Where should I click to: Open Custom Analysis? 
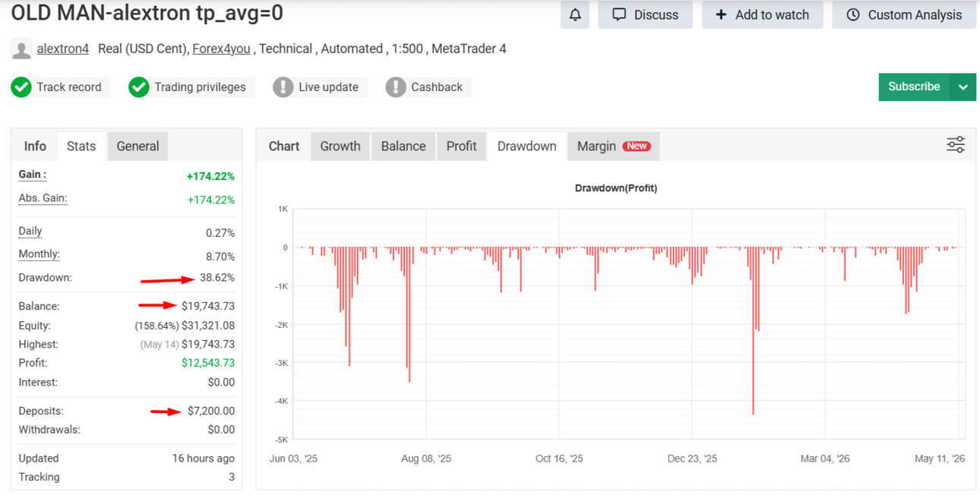click(x=904, y=14)
